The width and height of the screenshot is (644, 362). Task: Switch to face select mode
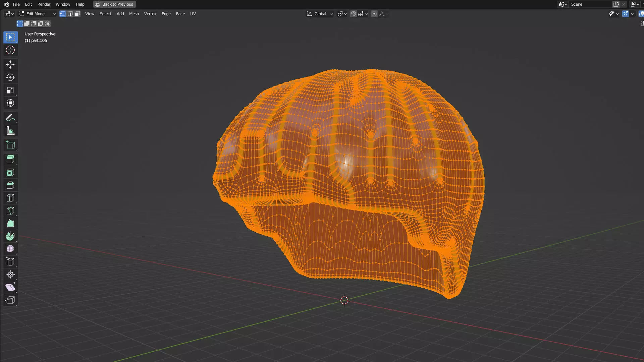click(x=77, y=14)
